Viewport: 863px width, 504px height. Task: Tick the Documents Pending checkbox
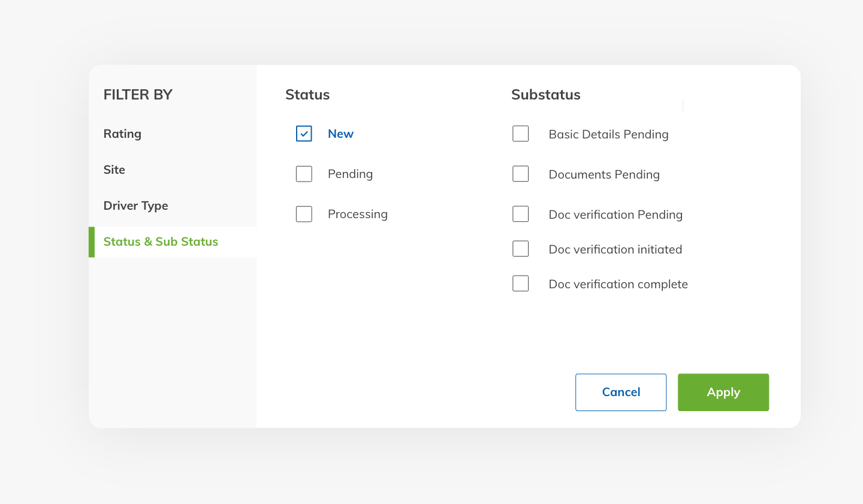520,174
